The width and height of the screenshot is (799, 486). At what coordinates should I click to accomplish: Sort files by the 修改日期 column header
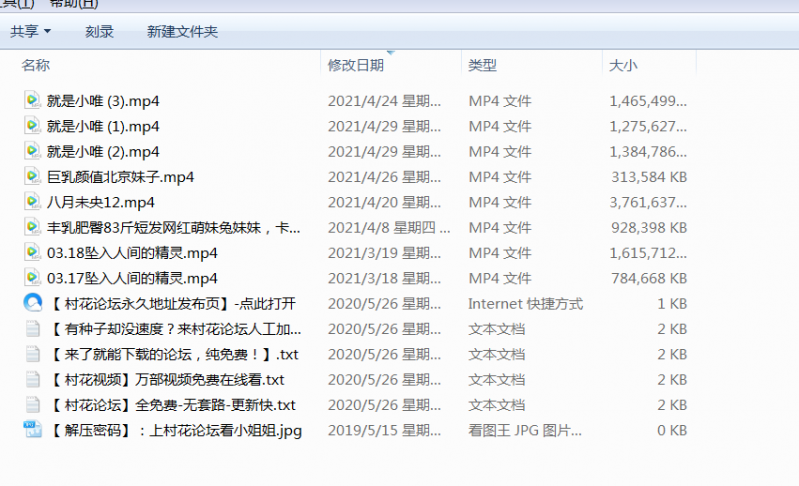[355, 65]
